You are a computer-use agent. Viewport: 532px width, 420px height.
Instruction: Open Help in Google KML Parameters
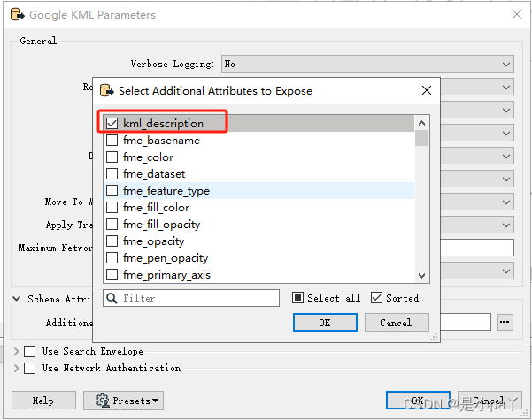click(43, 401)
